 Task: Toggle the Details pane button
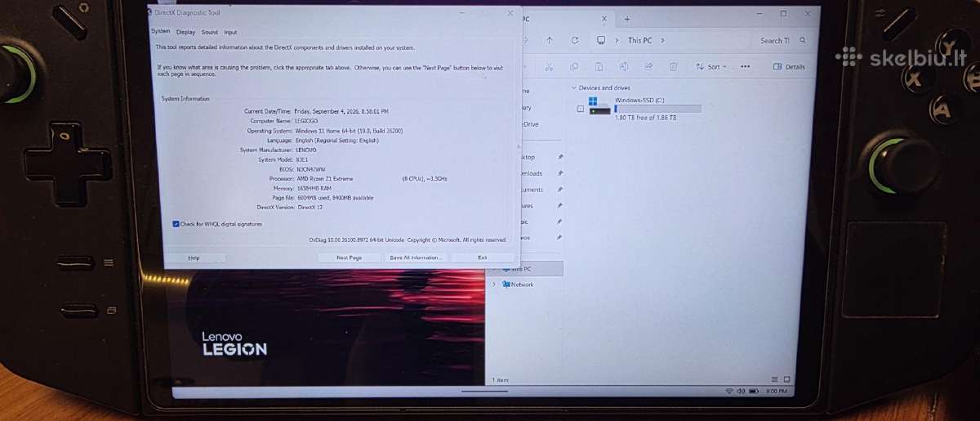[790, 67]
